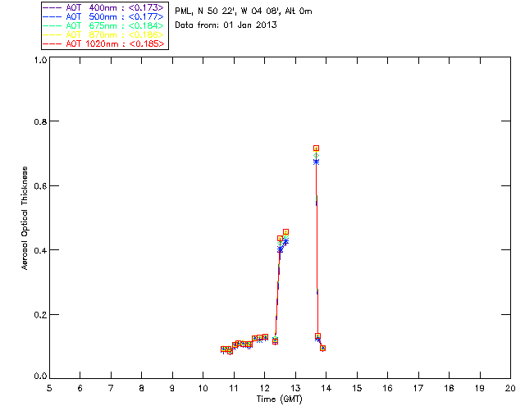The height and width of the screenshot is (420, 525).
Task: Click the x-axis tick label '14'
Action: (326, 388)
